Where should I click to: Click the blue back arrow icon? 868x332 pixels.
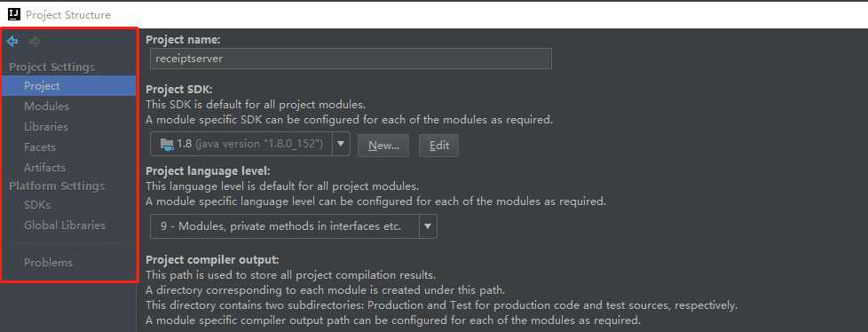[12, 42]
